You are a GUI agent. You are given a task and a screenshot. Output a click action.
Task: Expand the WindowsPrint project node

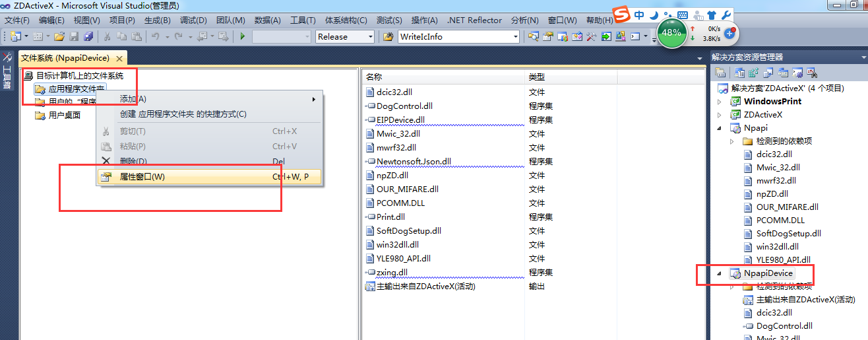tap(720, 101)
